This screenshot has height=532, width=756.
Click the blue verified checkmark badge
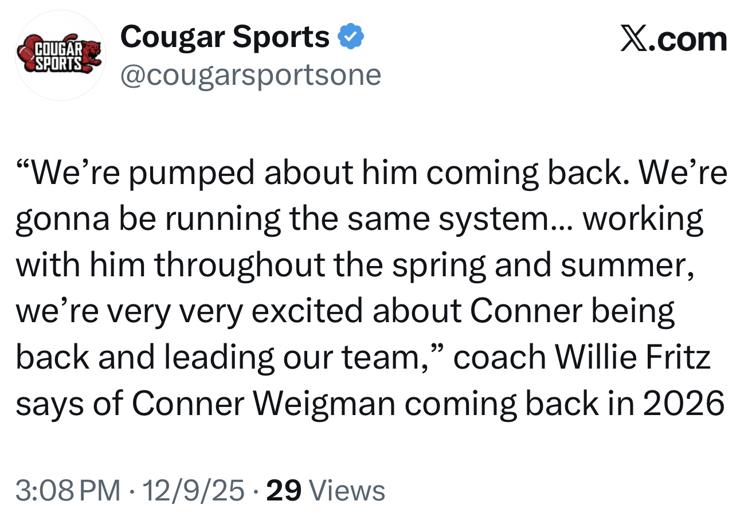click(351, 37)
